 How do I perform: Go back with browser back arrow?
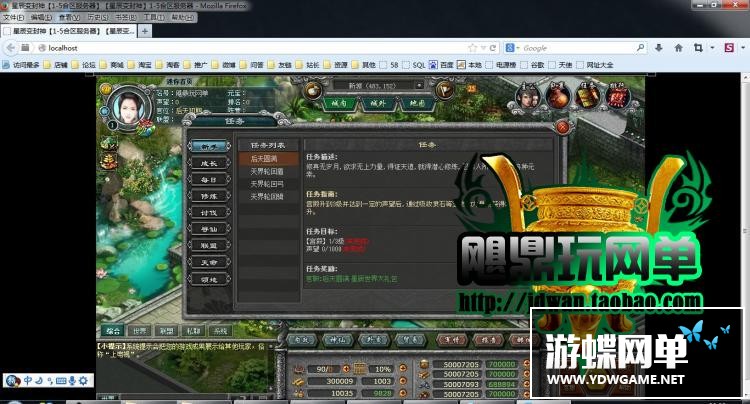[x=11, y=48]
